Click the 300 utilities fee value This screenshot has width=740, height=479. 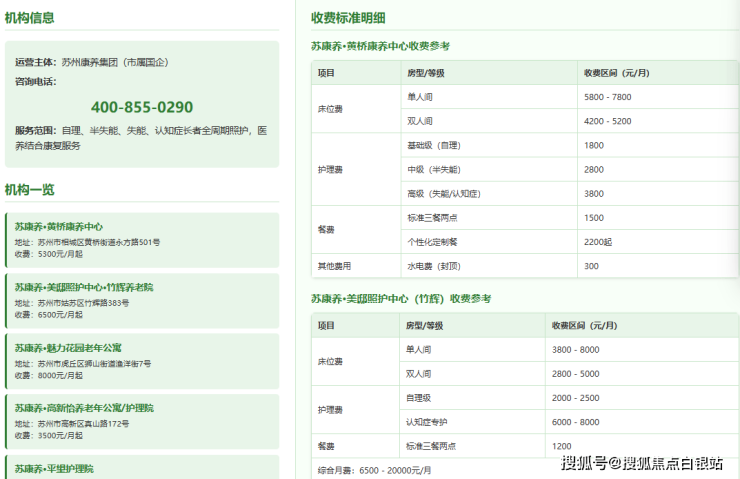pyautogui.click(x=591, y=266)
